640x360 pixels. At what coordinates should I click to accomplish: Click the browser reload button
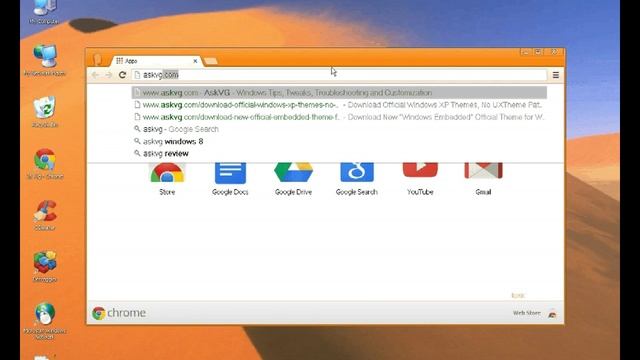(x=122, y=75)
